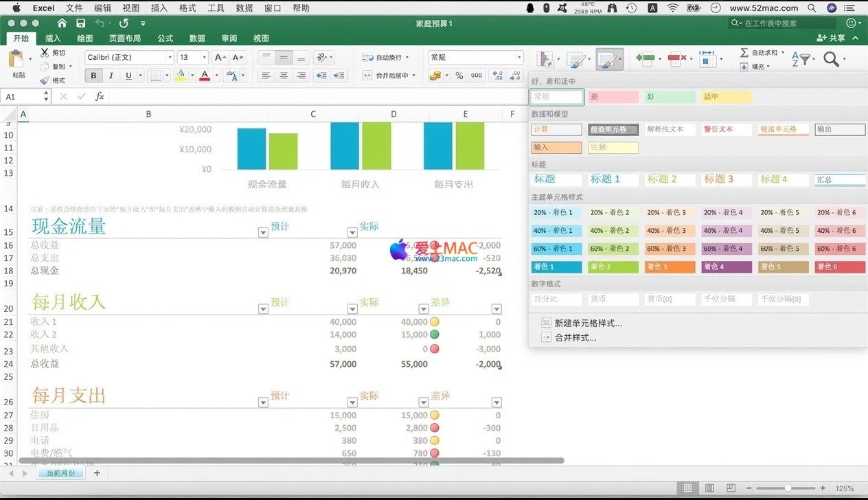The height and width of the screenshot is (500, 868).
Task: Click the Insert cells icon
Action: (645, 60)
